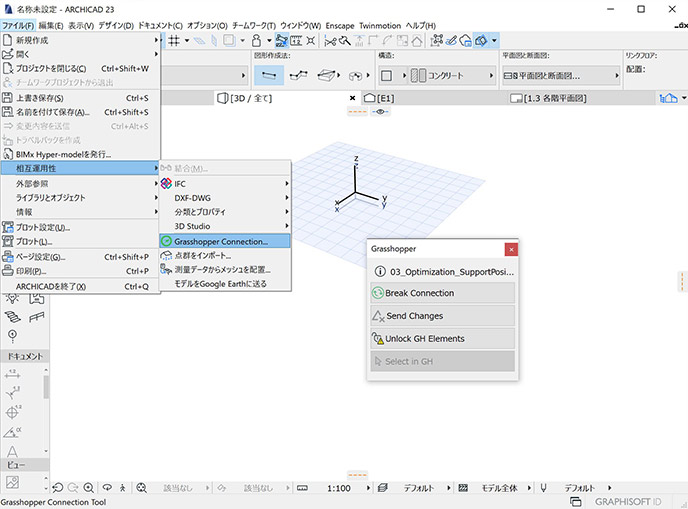Image resolution: width=688 pixels, height=509 pixels.
Task: Select box geometry method icon
Action: tap(326, 75)
